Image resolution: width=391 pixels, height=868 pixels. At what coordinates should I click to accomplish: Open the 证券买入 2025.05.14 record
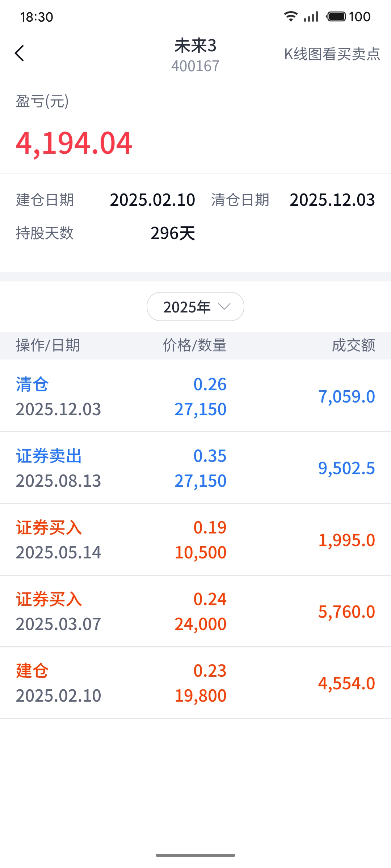(x=195, y=539)
